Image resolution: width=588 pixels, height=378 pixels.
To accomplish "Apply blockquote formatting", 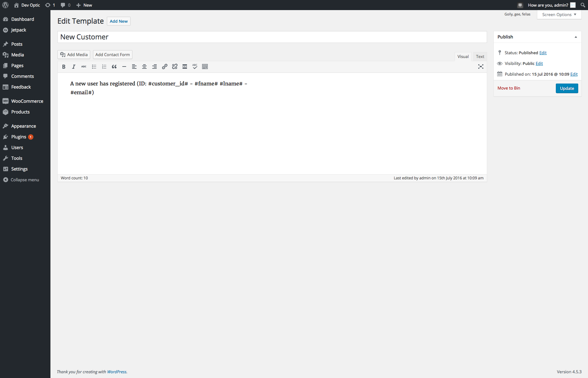I will [114, 67].
